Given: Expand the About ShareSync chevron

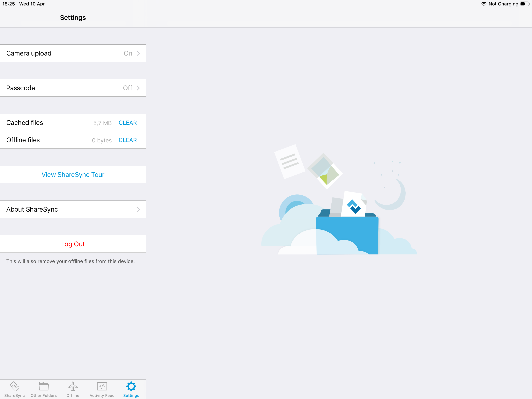Looking at the screenshot, I should pyautogui.click(x=138, y=209).
